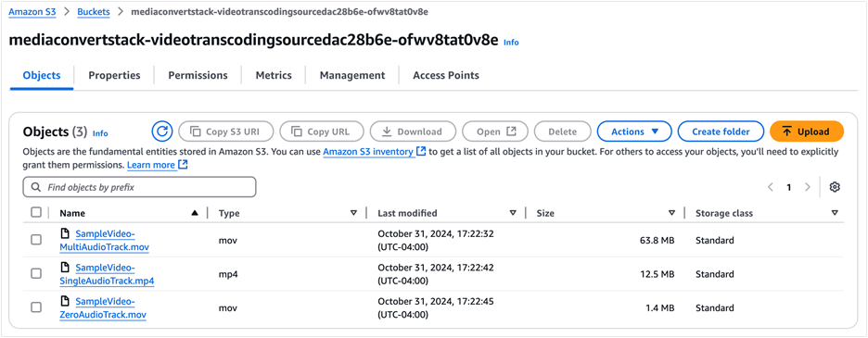Focus the Find objects by prefix field
The height and width of the screenshot is (338, 868).
point(139,187)
